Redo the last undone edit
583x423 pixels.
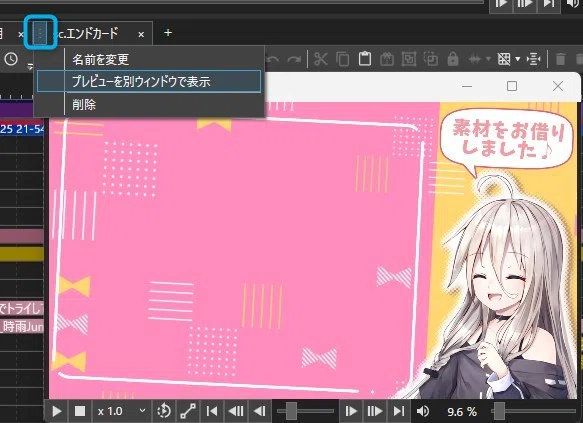click(x=294, y=59)
